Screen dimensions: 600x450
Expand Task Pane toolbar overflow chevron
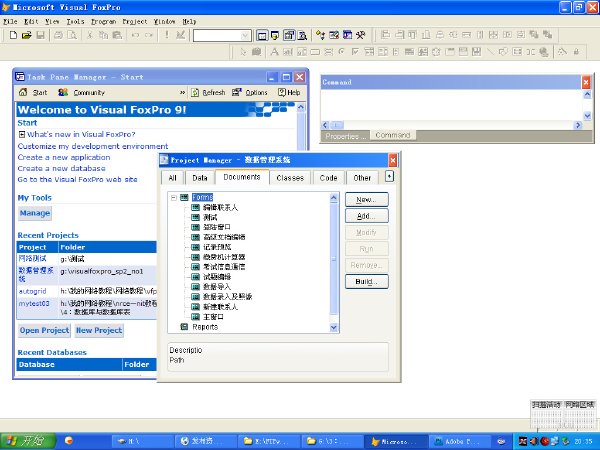pyautogui.click(x=182, y=92)
